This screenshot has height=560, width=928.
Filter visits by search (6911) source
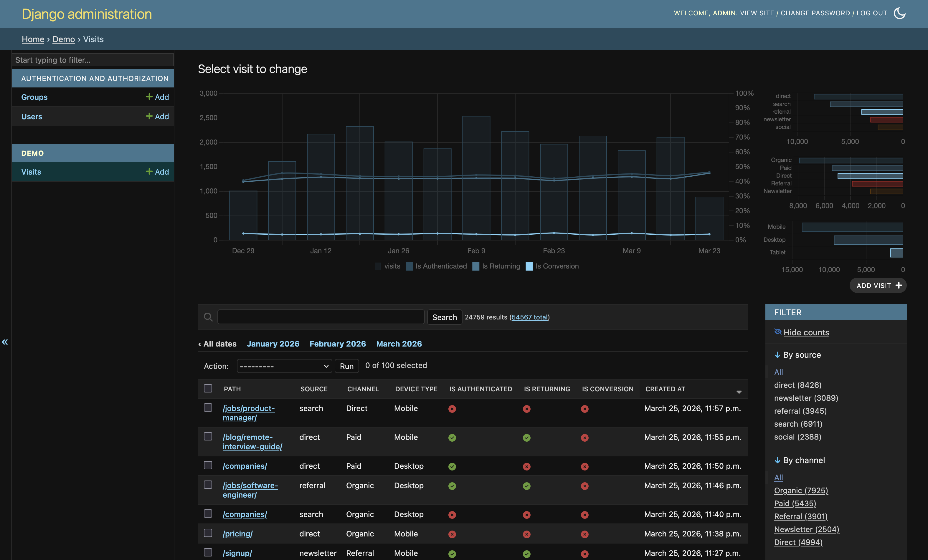click(x=798, y=424)
